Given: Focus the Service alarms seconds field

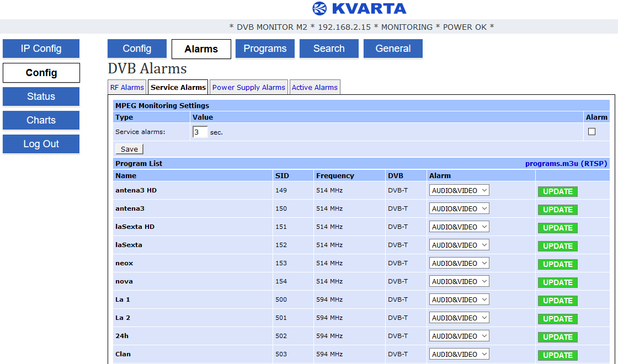Looking at the screenshot, I should (200, 132).
